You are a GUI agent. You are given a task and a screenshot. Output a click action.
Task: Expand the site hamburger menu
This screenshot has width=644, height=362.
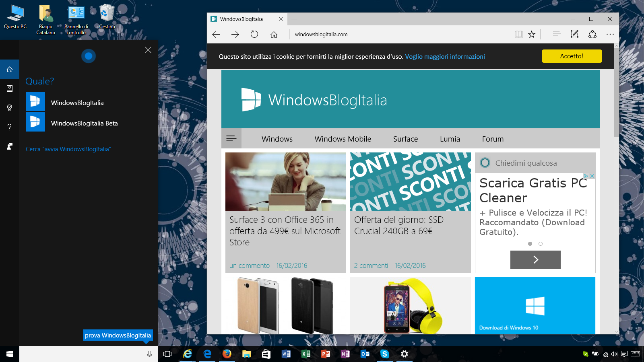(231, 139)
